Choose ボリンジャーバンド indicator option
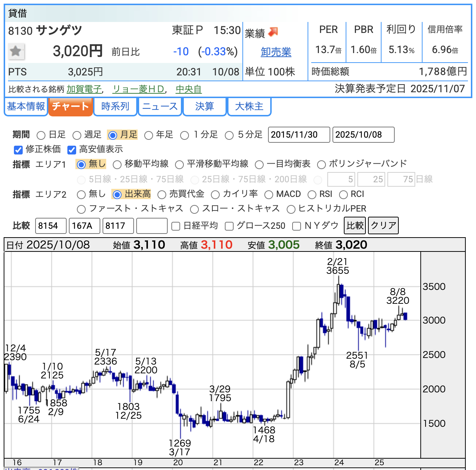Image resolution: width=476 pixels, height=470 pixels. [321, 165]
